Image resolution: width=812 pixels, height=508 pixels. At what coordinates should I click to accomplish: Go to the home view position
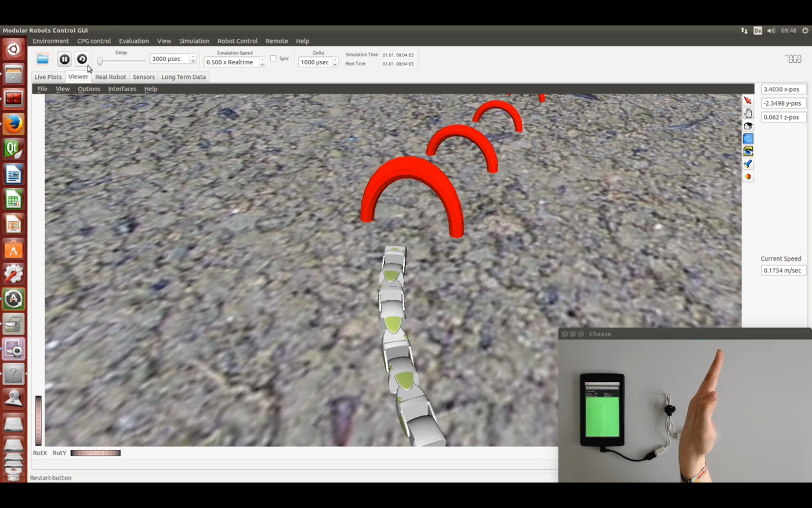748,126
